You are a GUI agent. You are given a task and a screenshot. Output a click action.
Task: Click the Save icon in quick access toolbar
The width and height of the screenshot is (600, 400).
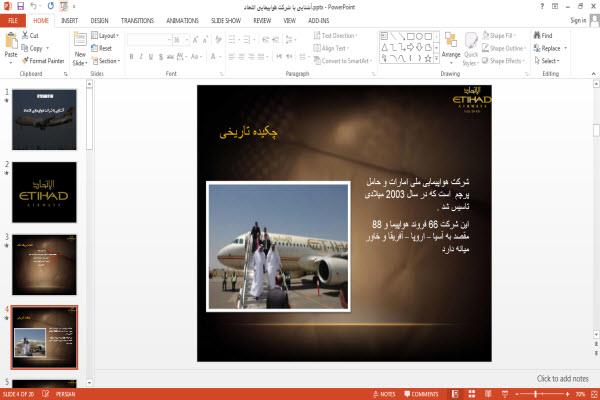click(21, 6)
